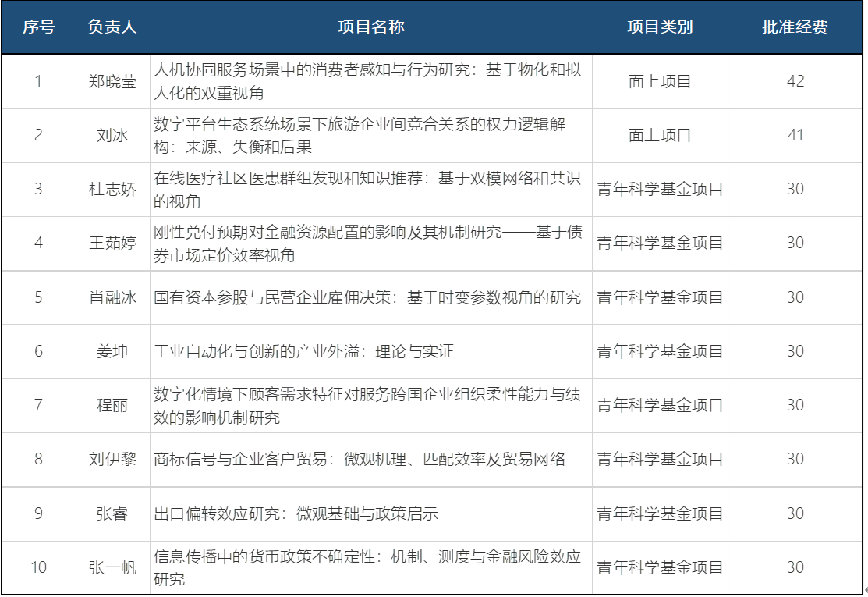Select the funding amount 41
This screenshot has height=597, width=868.
point(795,135)
